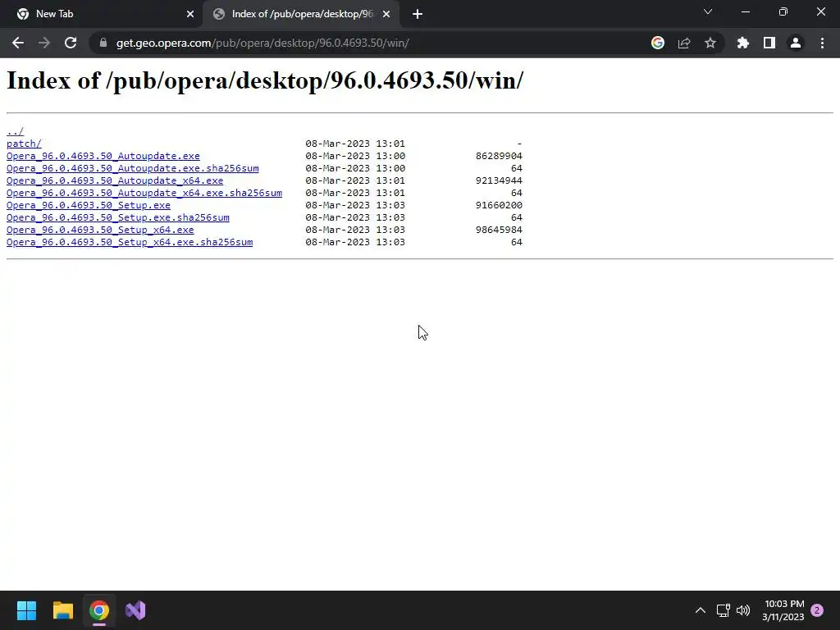Close the New Tab tab

[190, 14]
